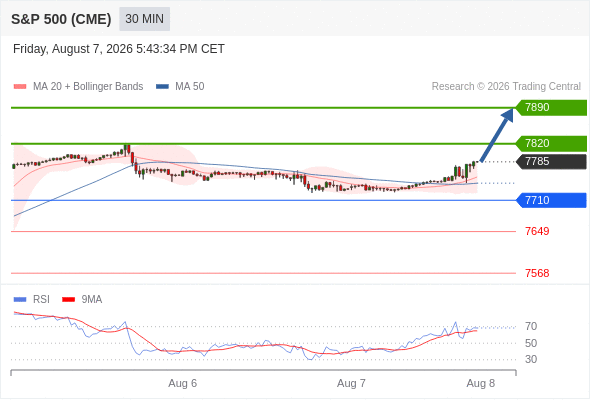This screenshot has width=590, height=400.
Task: Click the Aug 7 date axis label
Action: pyautogui.click(x=351, y=383)
